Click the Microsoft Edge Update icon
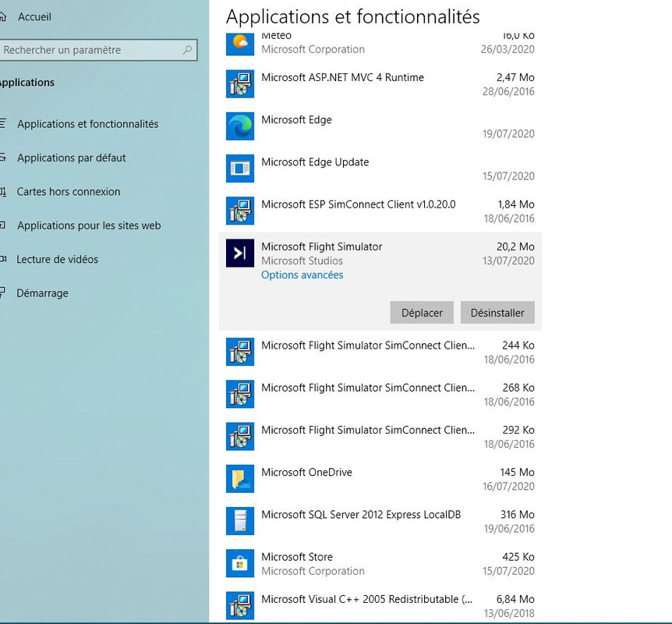 (240, 168)
